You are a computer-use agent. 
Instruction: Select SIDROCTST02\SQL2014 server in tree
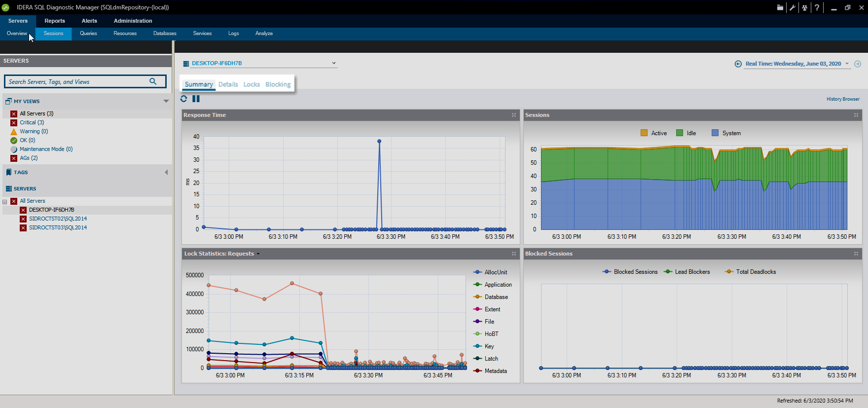pyautogui.click(x=58, y=219)
